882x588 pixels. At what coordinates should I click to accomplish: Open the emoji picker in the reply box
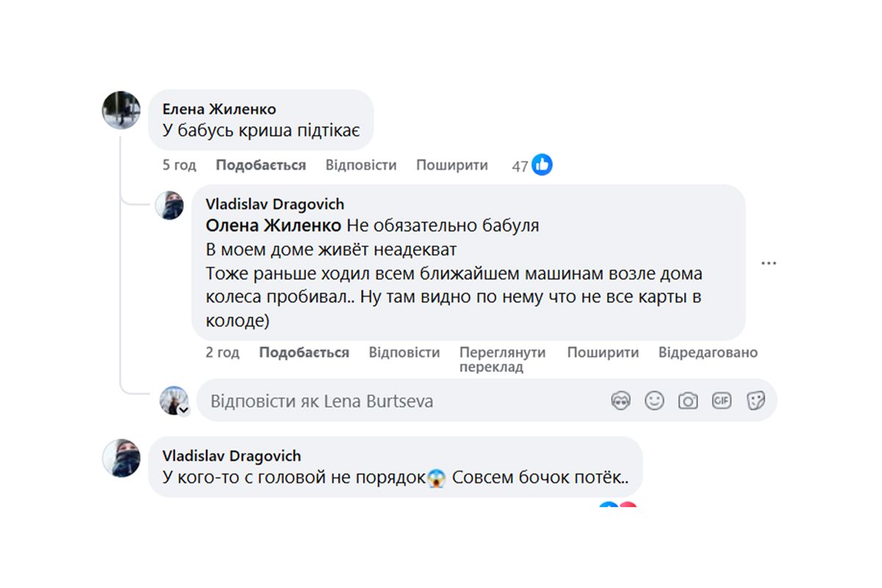click(654, 401)
